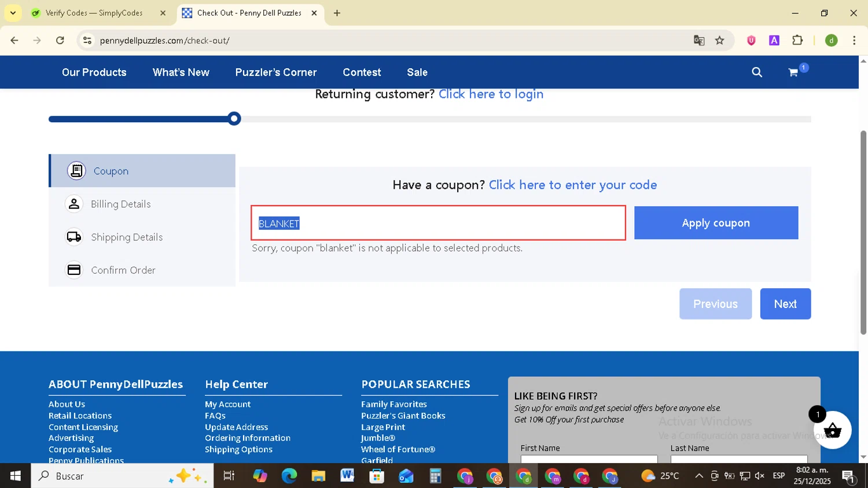Open the Google Translate icon in address bar
868x488 pixels.
[x=699, y=41]
